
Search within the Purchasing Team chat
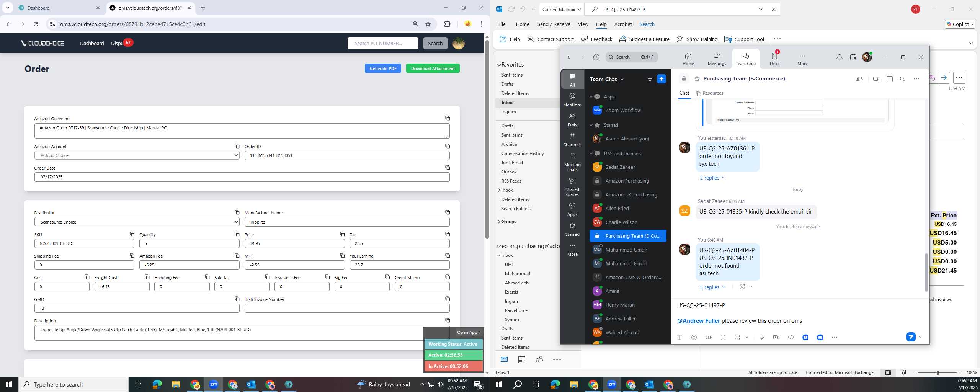[902, 79]
